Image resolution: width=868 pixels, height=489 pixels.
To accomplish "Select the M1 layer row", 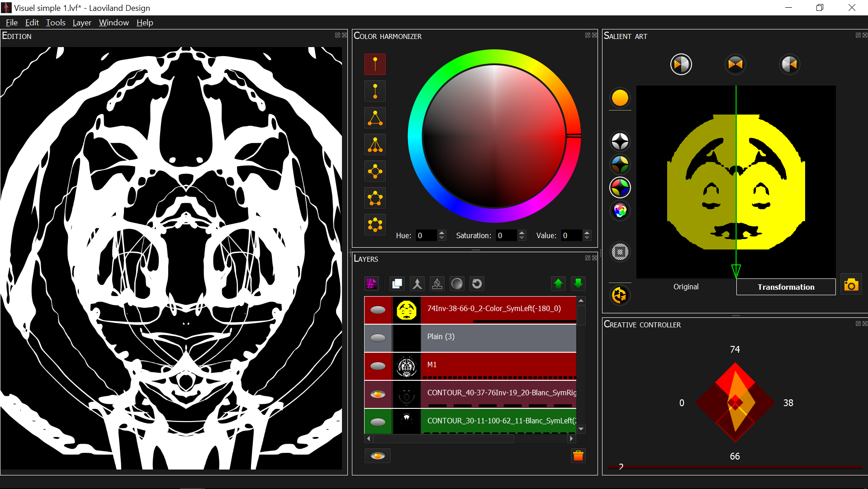I will 470,366.
